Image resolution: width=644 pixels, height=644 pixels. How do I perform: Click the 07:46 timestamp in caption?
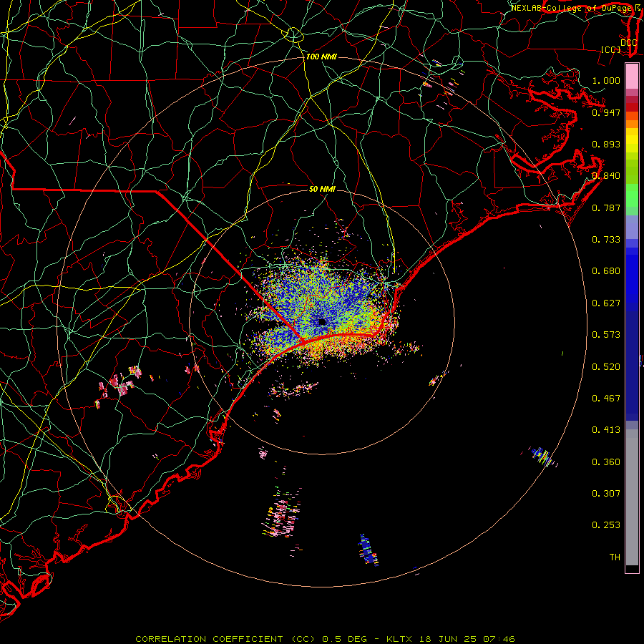click(x=499, y=639)
